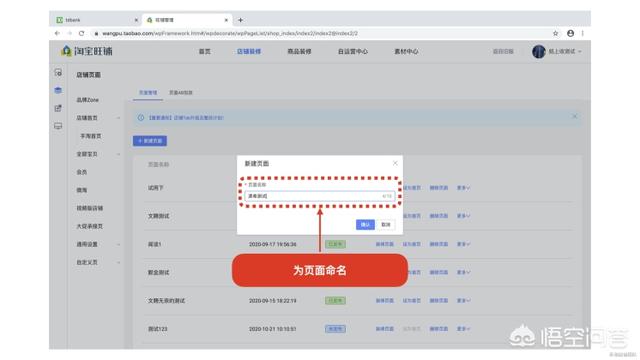Click the page name input field
640x360 pixels.
coord(320,196)
